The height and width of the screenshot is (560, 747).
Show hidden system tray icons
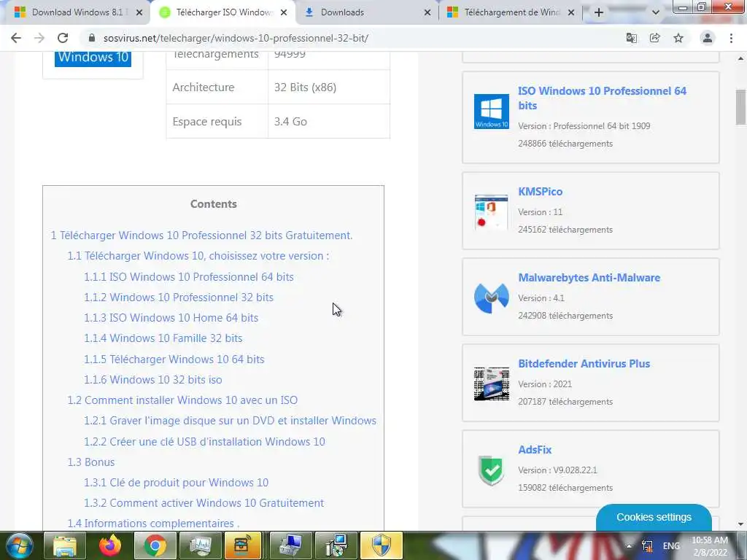[x=629, y=546]
